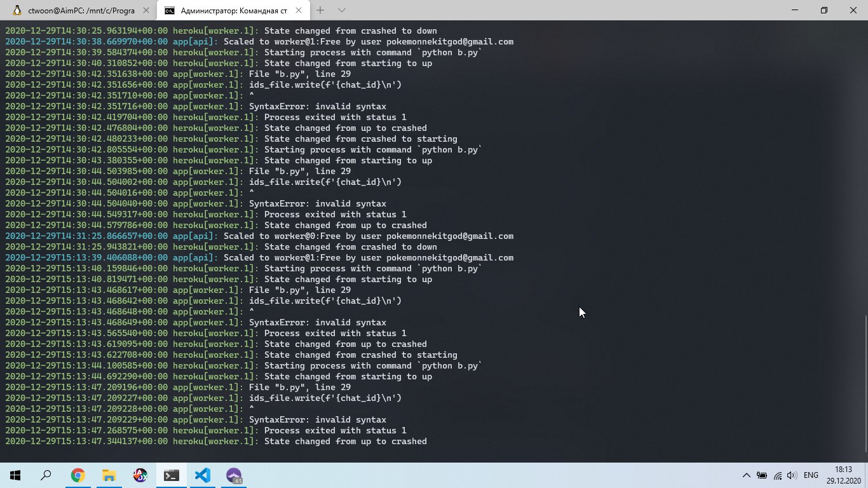Click the 14:30:42.351638 'File "b.py", line 29' line
The image size is (868, 488).
[178, 74]
